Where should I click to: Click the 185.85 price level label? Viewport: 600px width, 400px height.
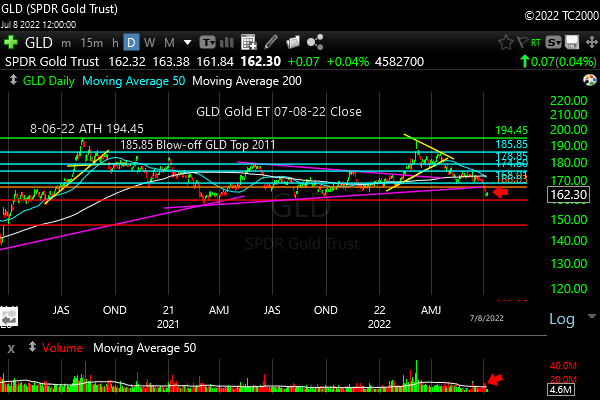[512, 144]
